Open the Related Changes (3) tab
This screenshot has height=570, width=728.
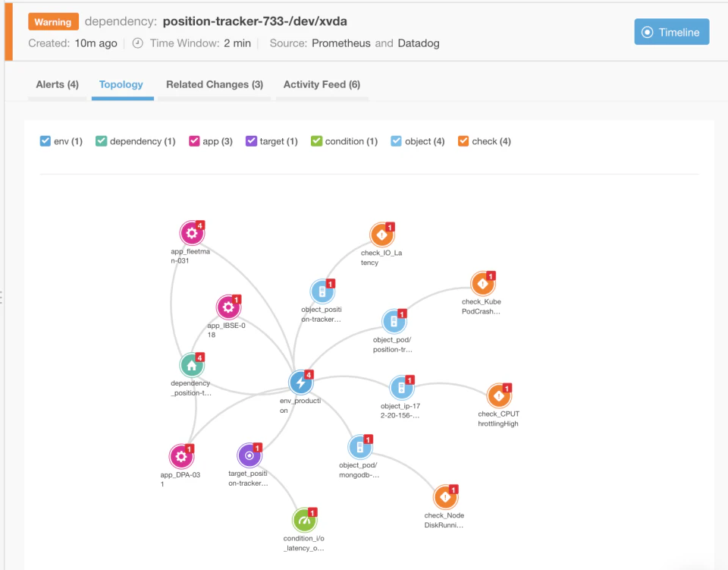[x=214, y=84]
